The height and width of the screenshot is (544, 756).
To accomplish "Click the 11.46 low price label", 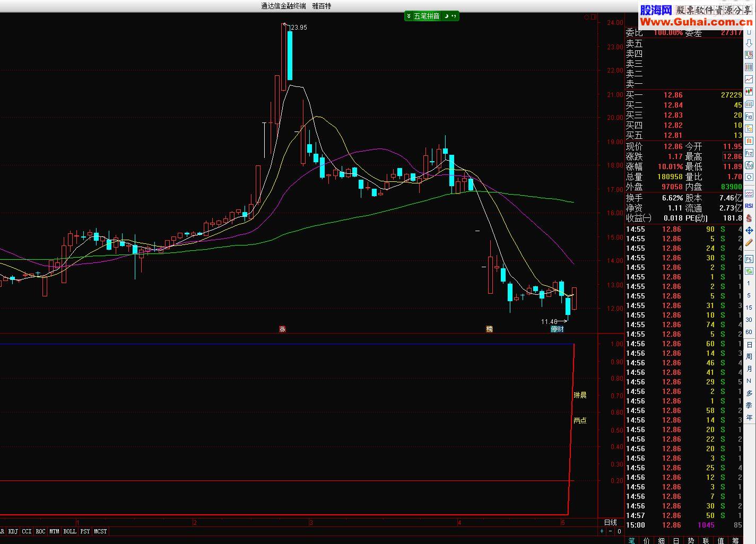I will click(x=549, y=322).
